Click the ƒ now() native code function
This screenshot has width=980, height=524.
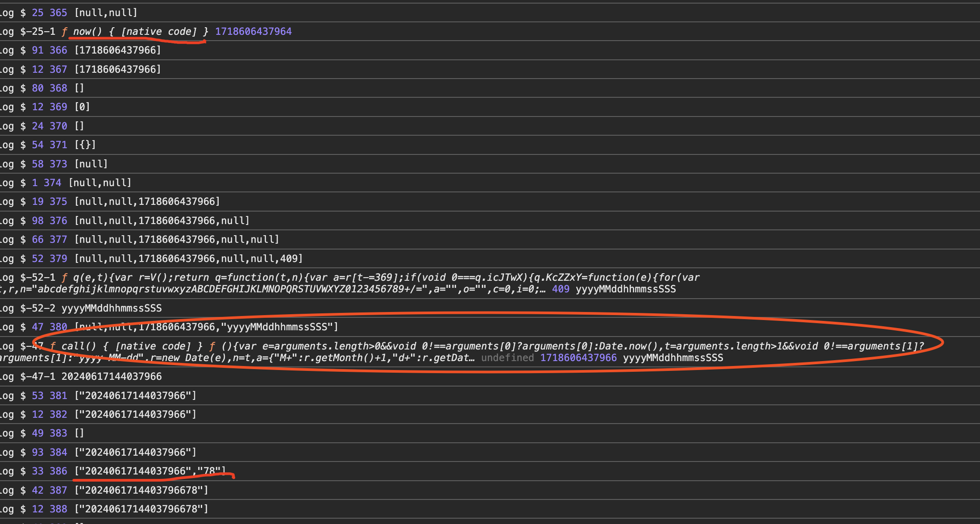[135, 32]
